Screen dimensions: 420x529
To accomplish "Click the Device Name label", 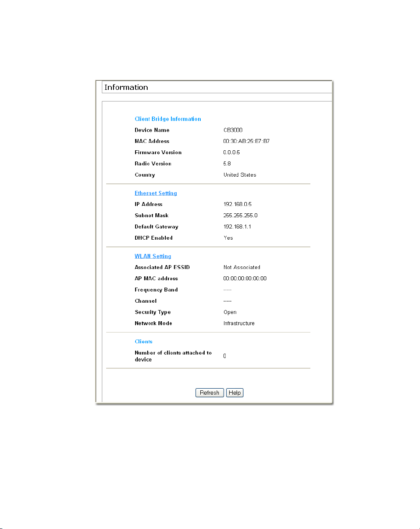I will 152,130.
